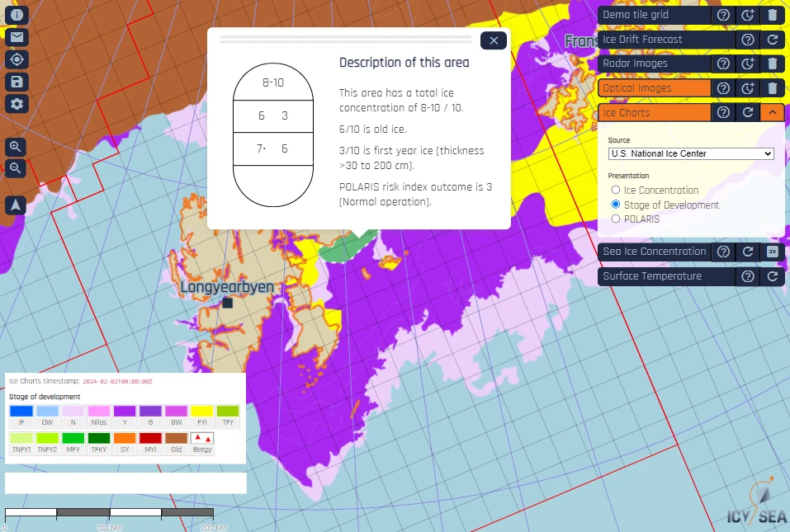Enable the POLARIS presentation option
Image resolution: width=790 pixels, height=532 pixels.
(614, 219)
